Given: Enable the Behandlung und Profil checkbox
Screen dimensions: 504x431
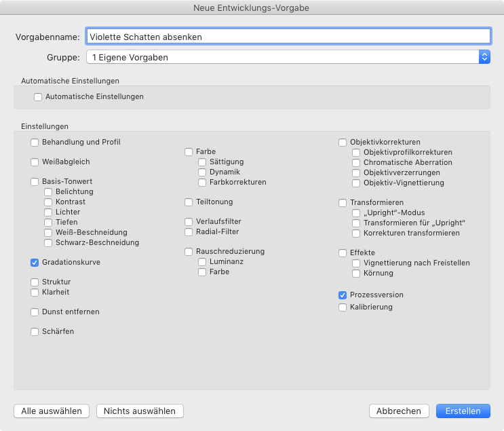Looking at the screenshot, I should (35, 143).
